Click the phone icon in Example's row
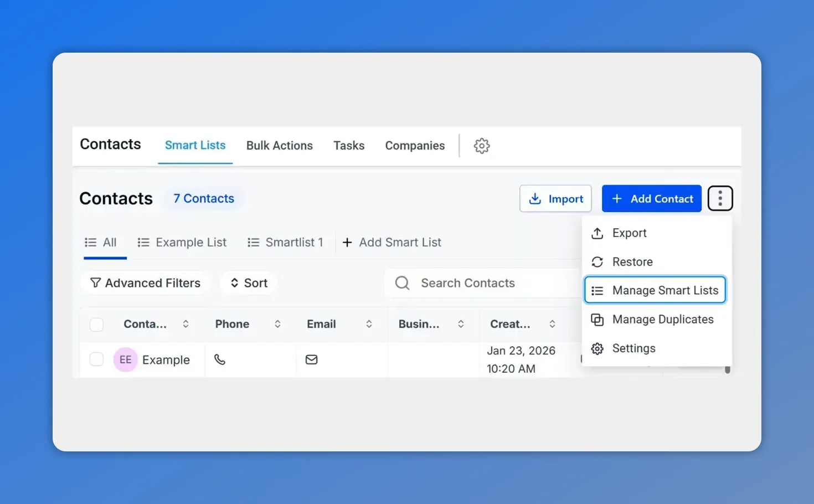814x504 pixels. click(x=220, y=359)
